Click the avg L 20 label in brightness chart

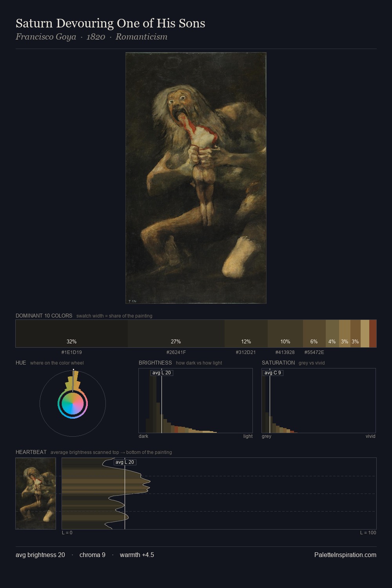click(162, 373)
